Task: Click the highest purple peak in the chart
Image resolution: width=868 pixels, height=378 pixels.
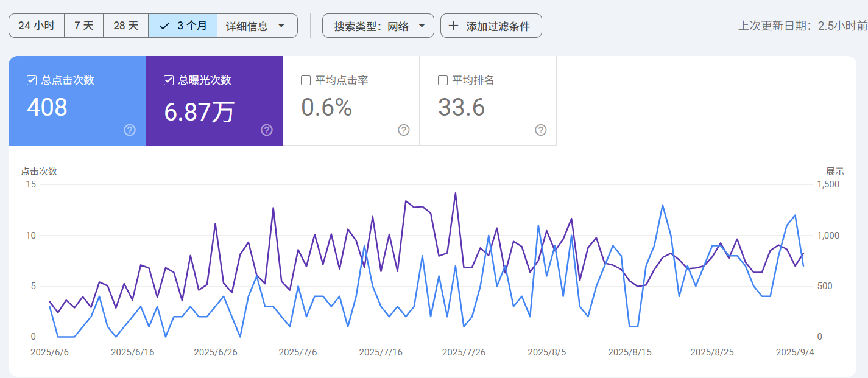Action: coord(455,193)
